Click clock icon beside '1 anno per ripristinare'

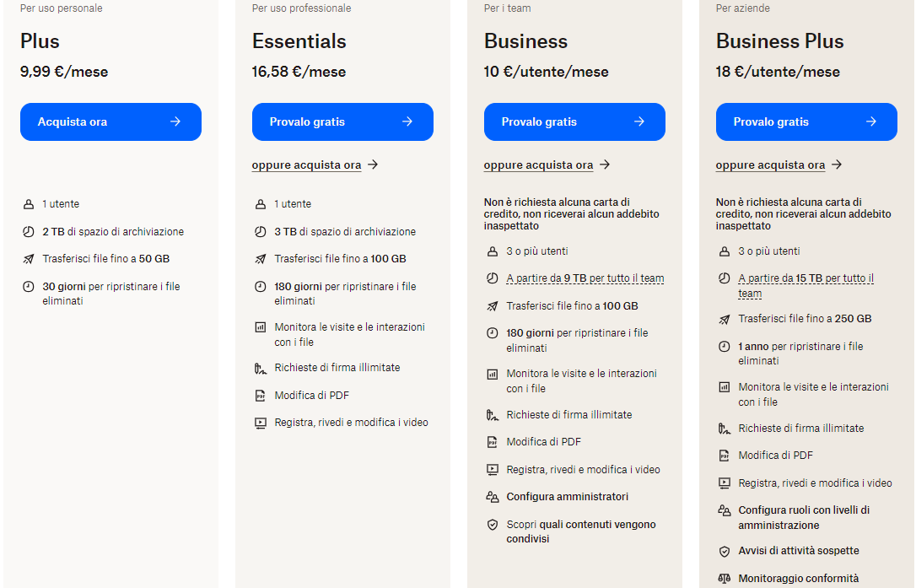click(725, 346)
